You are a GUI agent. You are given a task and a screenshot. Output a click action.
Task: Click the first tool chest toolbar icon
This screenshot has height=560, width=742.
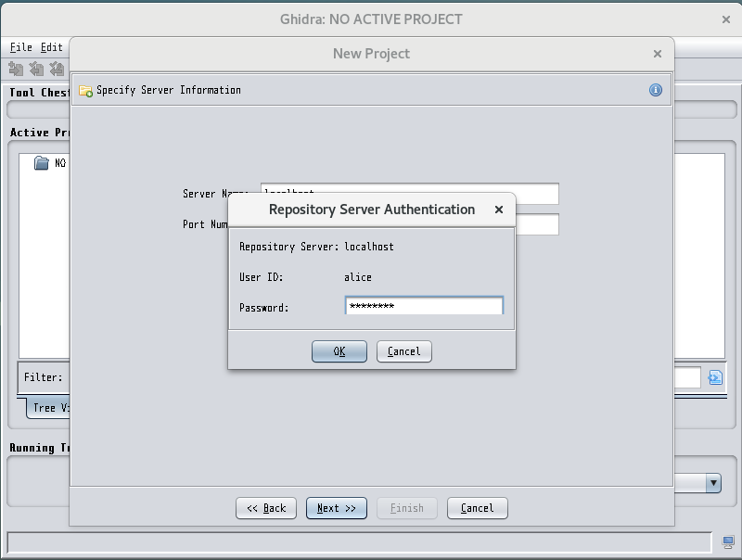tap(16, 69)
